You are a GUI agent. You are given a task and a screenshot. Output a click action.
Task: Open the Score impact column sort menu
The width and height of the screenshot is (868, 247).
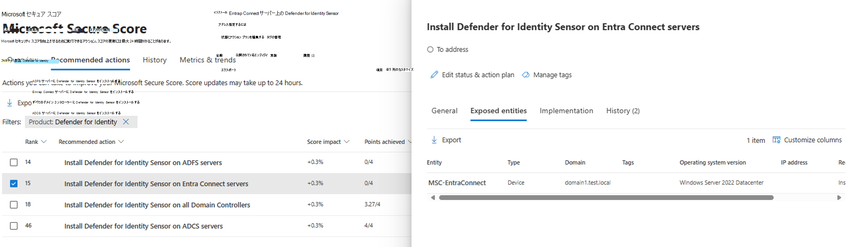tap(346, 142)
